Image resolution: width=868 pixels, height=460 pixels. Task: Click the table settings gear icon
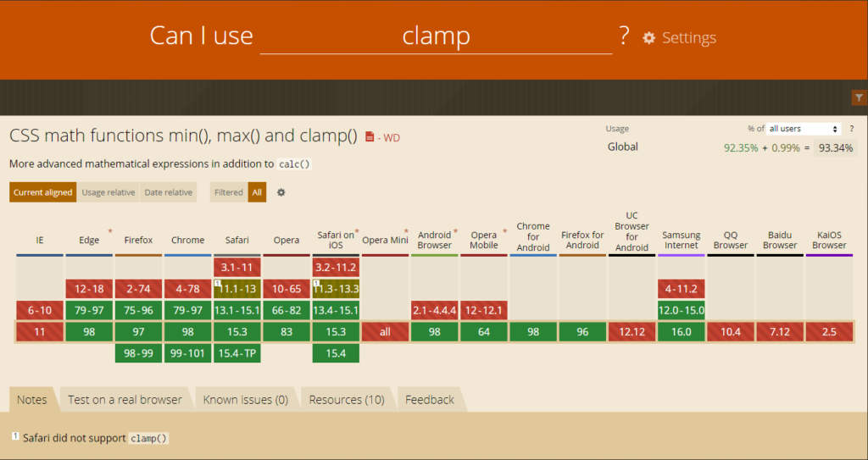click(281, 192)
